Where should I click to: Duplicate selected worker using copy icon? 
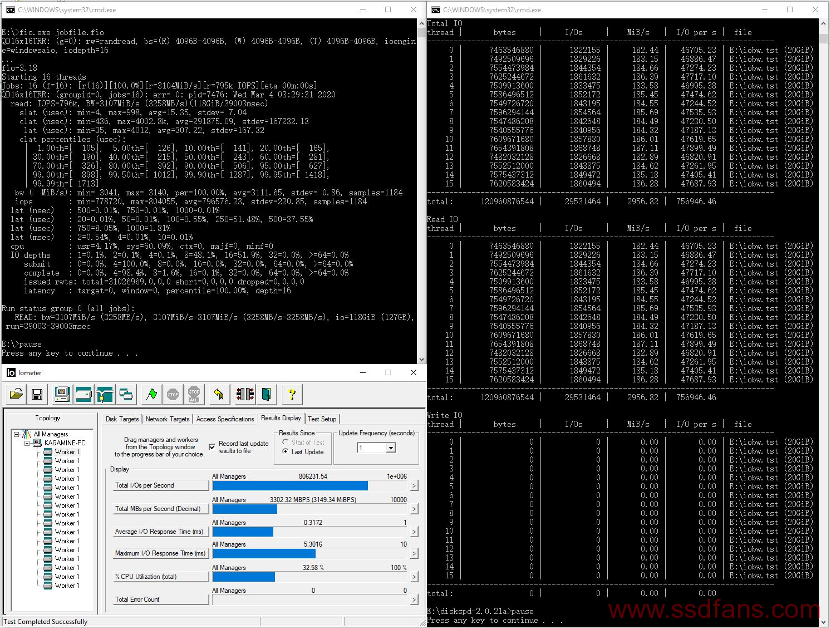tap(126, 394)
